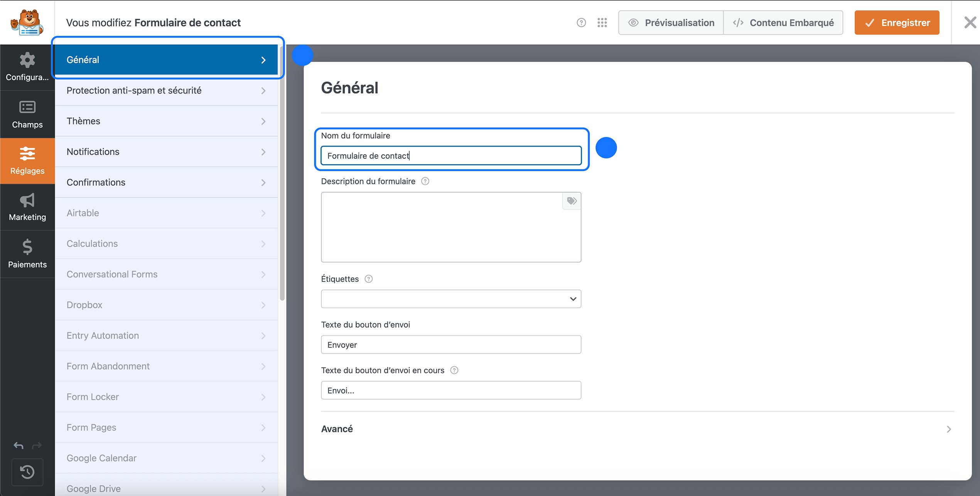Click inside the Nom du formulaire field
This screenshot has height=496, width=980.
(x=450, y=155)
